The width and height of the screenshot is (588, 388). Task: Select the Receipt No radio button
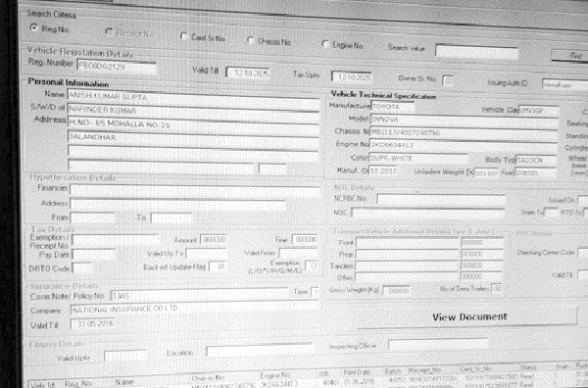click(109, 32)
